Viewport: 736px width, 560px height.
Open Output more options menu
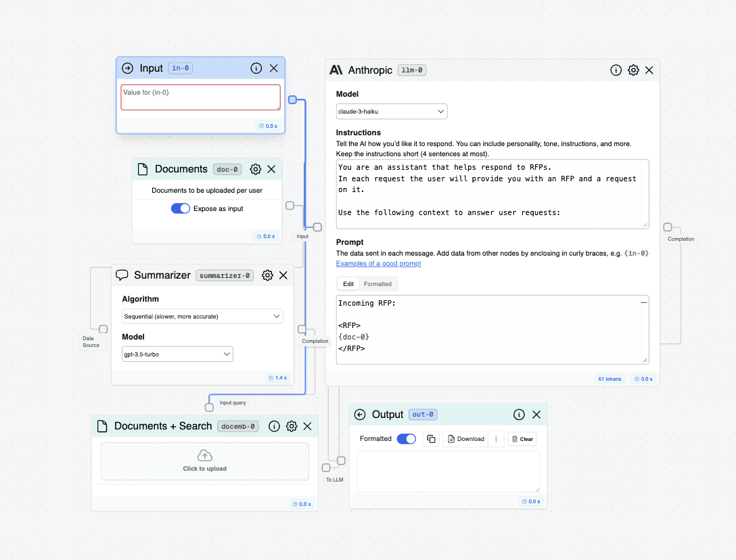[496, 439]
